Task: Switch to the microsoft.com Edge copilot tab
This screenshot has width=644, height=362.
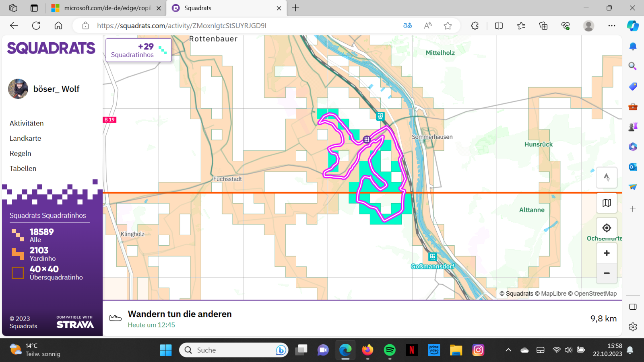Action: click(x=107, y=8)
